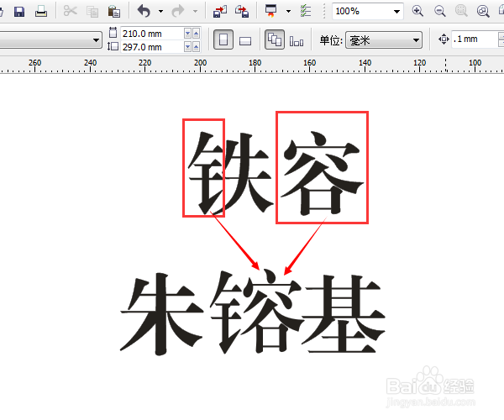The image size is (504, 420).
Task: Click the nudge offset icon
Action: click(444, 39)
